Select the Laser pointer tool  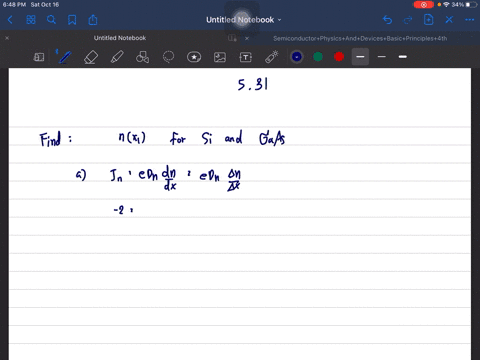coord(272,57)
